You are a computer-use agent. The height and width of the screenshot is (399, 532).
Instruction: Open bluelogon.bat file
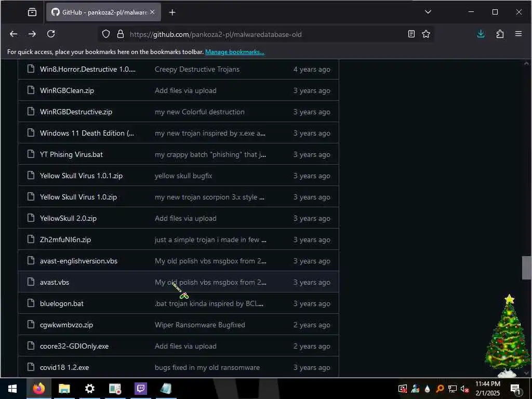[x=62, y=303]
